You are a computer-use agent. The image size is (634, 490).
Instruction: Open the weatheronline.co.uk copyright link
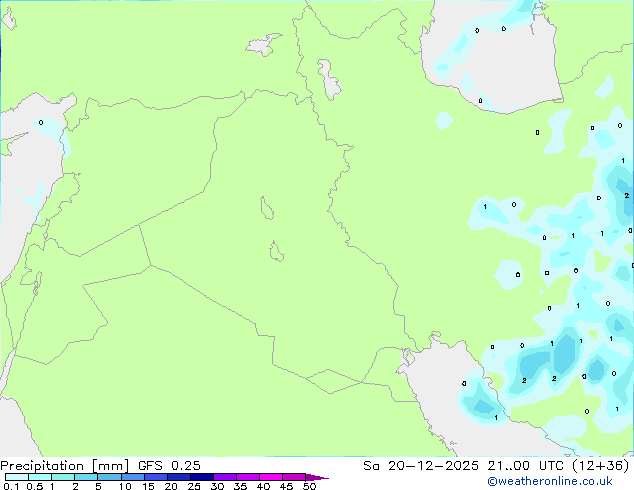[x=550, y=481]
